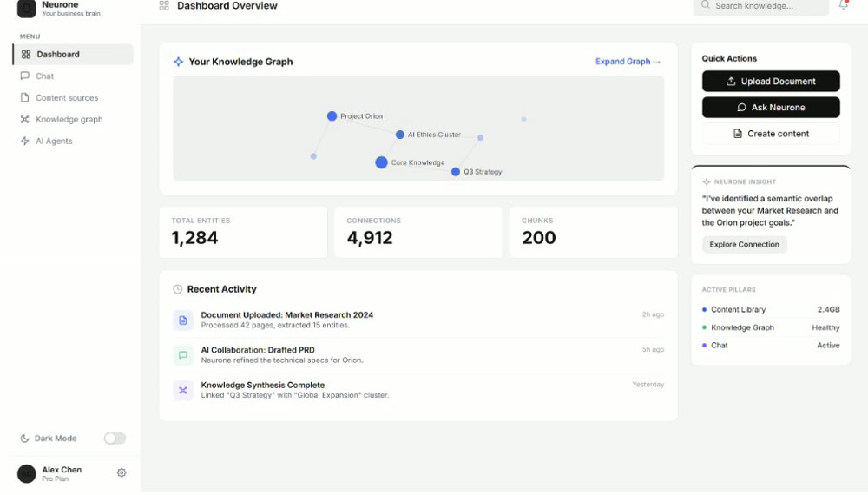Click the Chat speech bubble icon in sidebar
The width and height of the screenshot is (868, 495).
(x=25, y=76)
